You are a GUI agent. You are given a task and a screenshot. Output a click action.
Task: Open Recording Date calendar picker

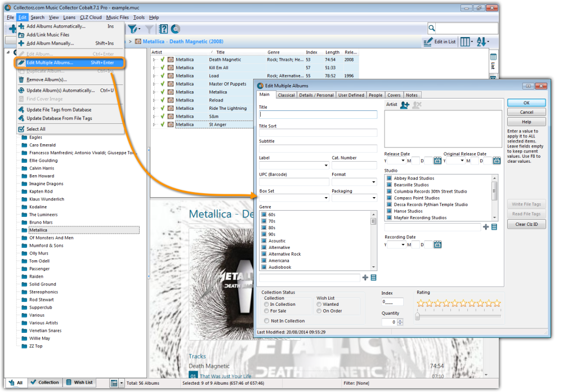(x=437, y=244)
